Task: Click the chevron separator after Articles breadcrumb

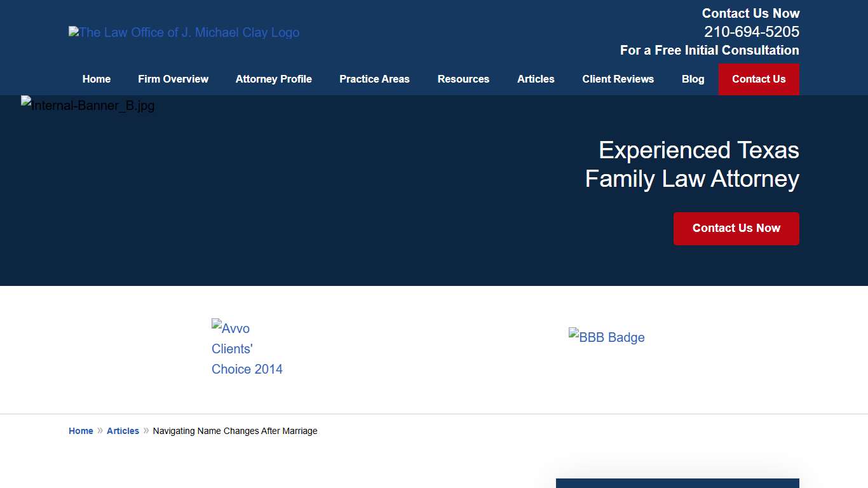Action: coord(146,431)
